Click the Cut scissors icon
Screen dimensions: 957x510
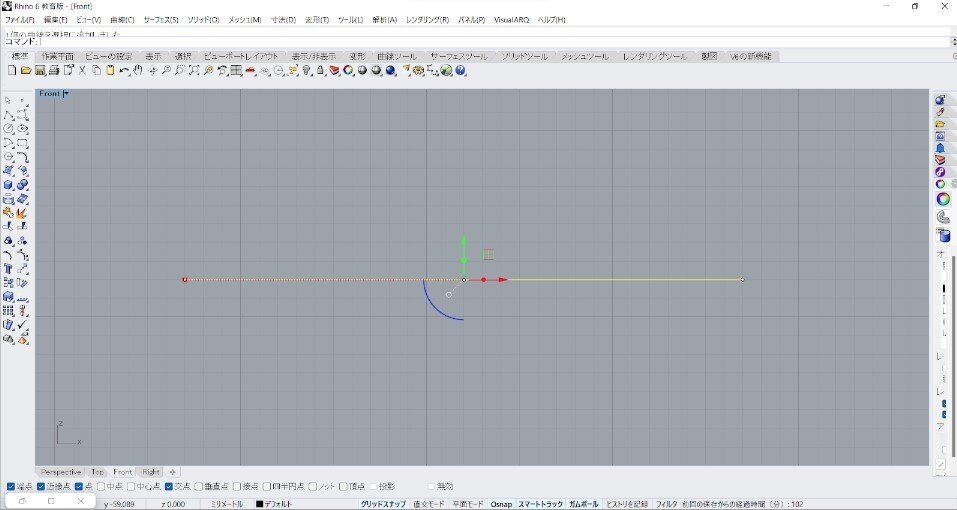(x=82, y=70)
